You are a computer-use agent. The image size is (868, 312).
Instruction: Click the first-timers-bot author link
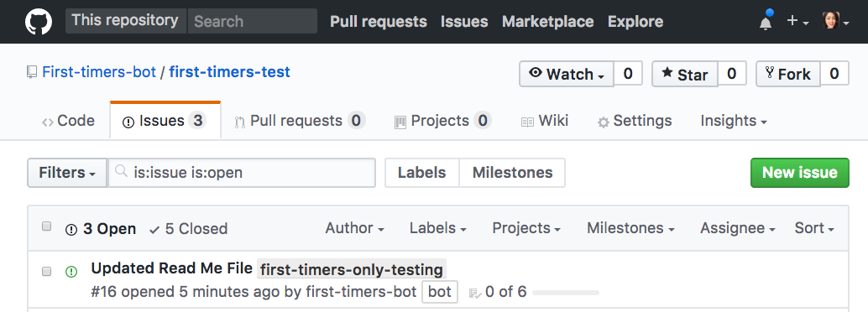pyautogui.click(x=361, y=292)
